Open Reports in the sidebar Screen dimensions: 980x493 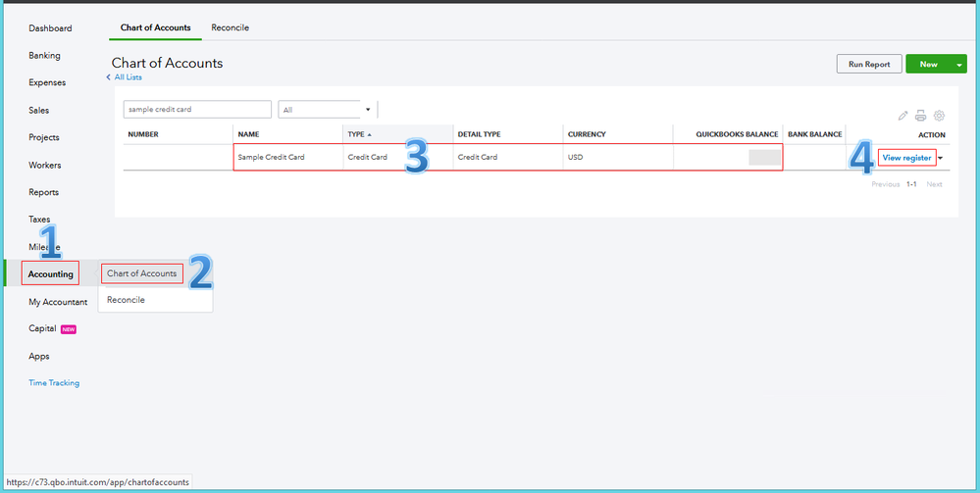[x=44, y=192]
